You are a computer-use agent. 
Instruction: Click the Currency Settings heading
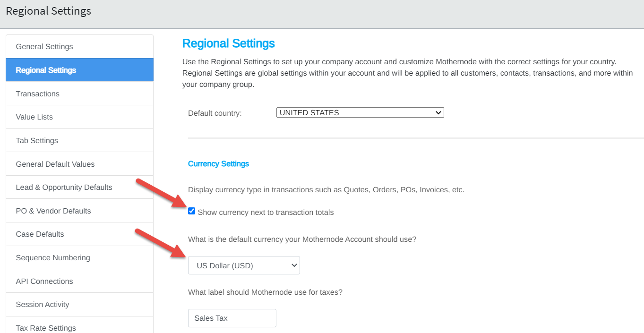tap(218, 163)
